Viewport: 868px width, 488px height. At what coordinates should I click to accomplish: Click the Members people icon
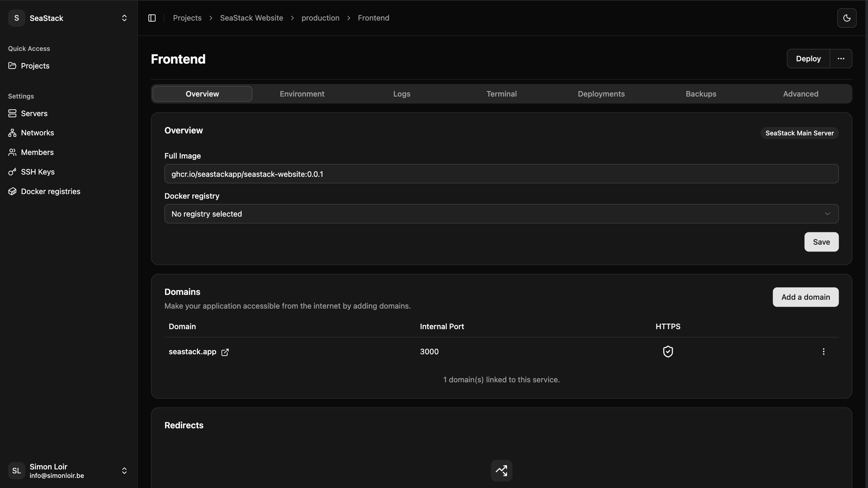(x=12, y=152)
